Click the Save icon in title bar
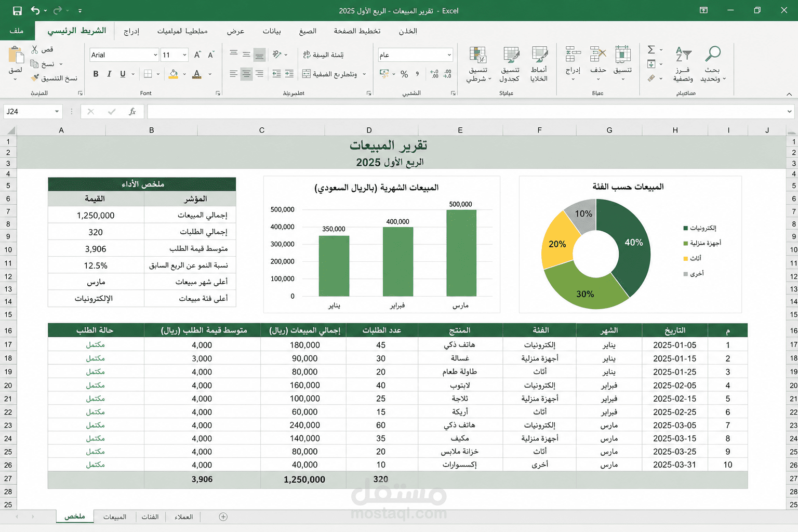The height and width of the screenshot is (532, 798). [17, 10]
